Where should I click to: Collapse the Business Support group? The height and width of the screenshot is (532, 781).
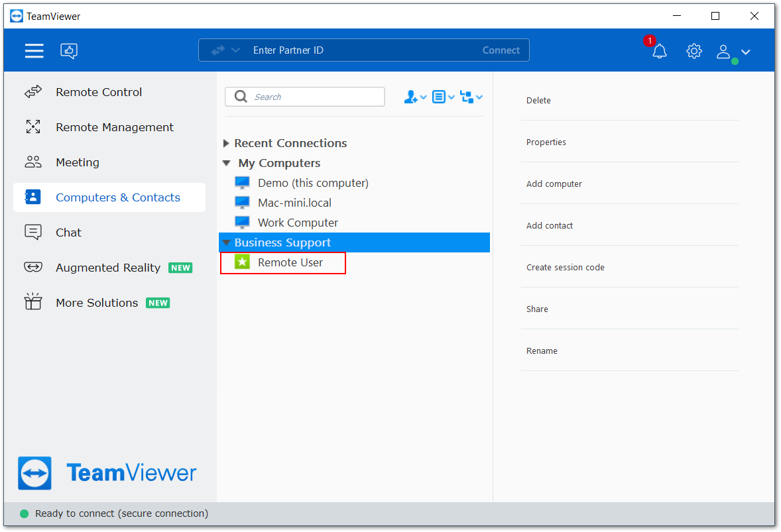click(x=227, y=243)
